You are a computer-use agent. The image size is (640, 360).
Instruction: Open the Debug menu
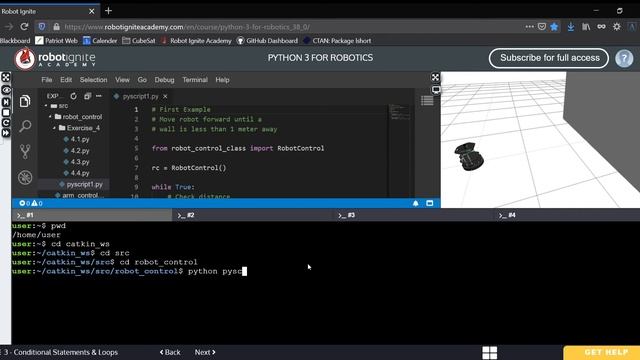164,80
